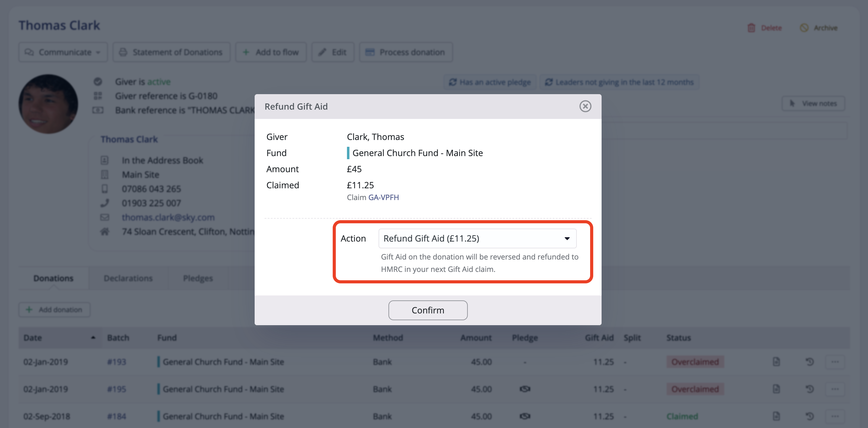
Task: Click history icon for batch #195 row
Action: pyautogui.click(x=810, y=389)
